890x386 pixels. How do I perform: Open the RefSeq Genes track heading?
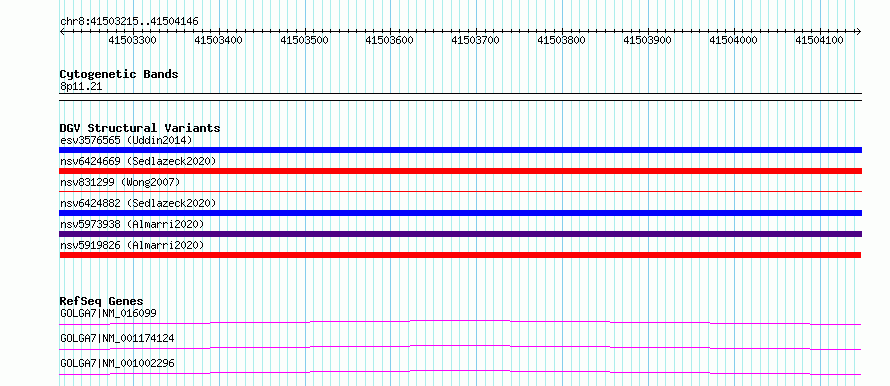point(102,301)
